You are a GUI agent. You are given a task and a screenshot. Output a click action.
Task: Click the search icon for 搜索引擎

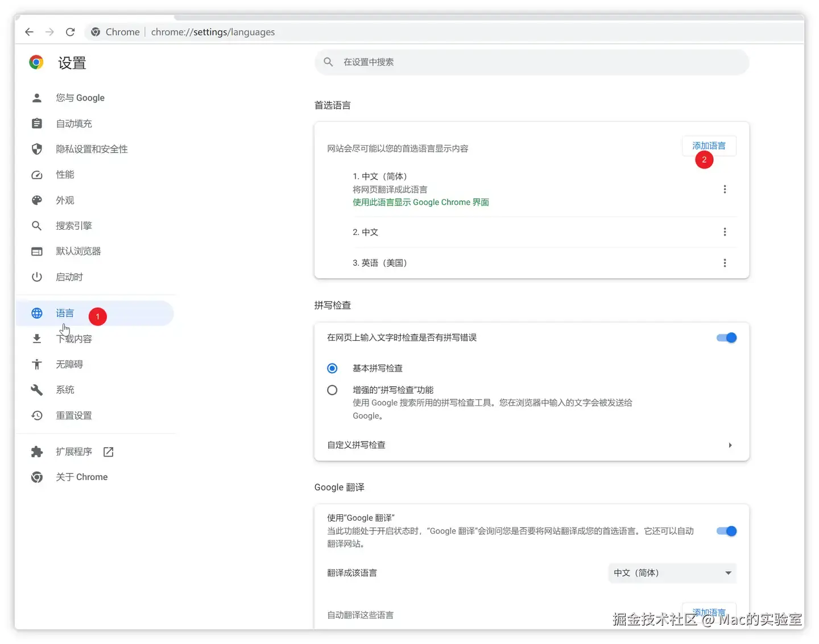point(37,226)
